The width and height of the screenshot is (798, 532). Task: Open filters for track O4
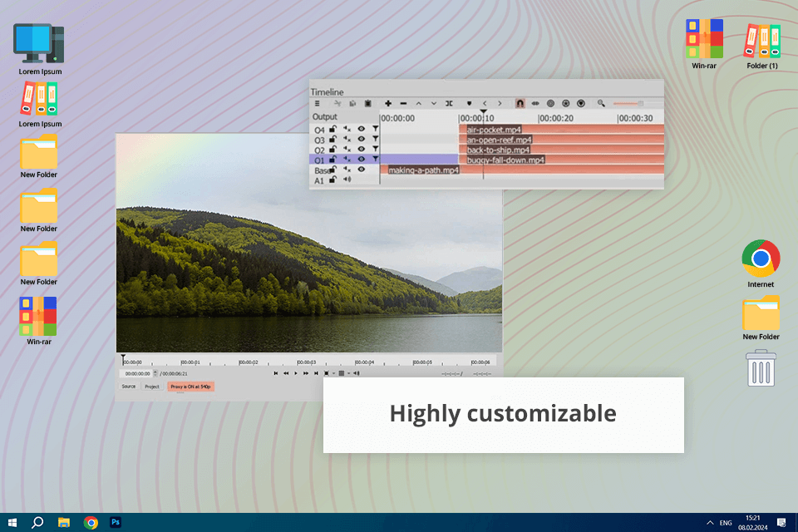[376, 130]
